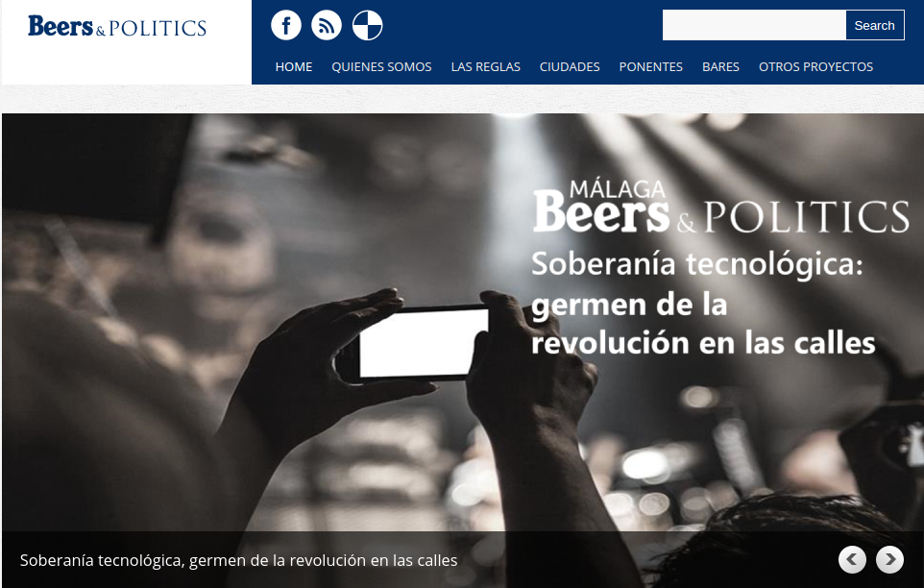Open the LAS REGLAS menu item
Screen dimensions: 924x588
coord(486,67)
